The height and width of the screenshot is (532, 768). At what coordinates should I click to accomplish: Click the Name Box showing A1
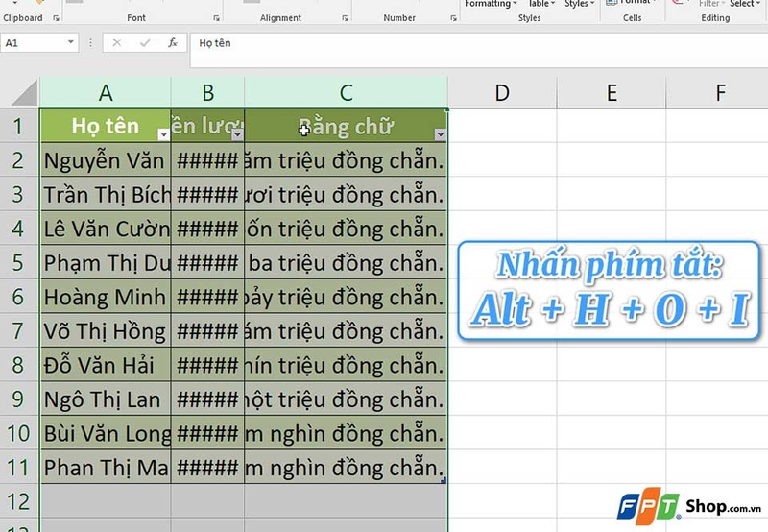[x=35, y=42]
